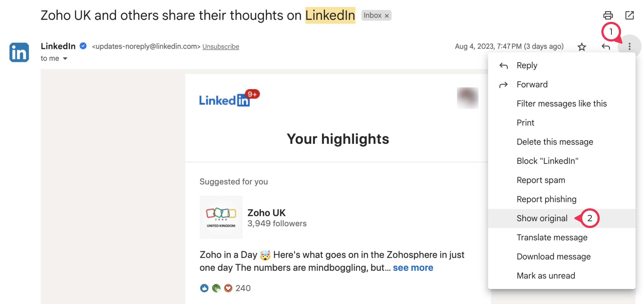Select Reply from the menu
Screen dimensions: 644x304
[x=527, y=65]
